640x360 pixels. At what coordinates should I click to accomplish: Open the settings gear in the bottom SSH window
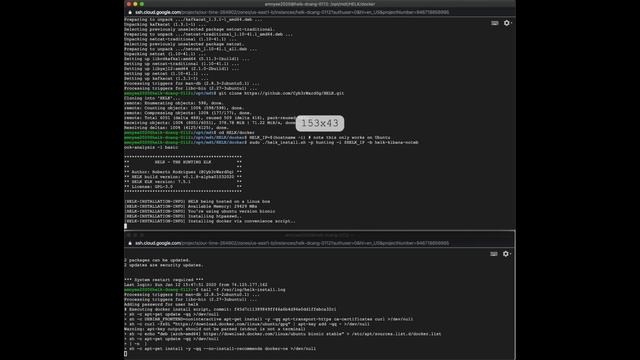pyautogui.click(x=506, y=254)
